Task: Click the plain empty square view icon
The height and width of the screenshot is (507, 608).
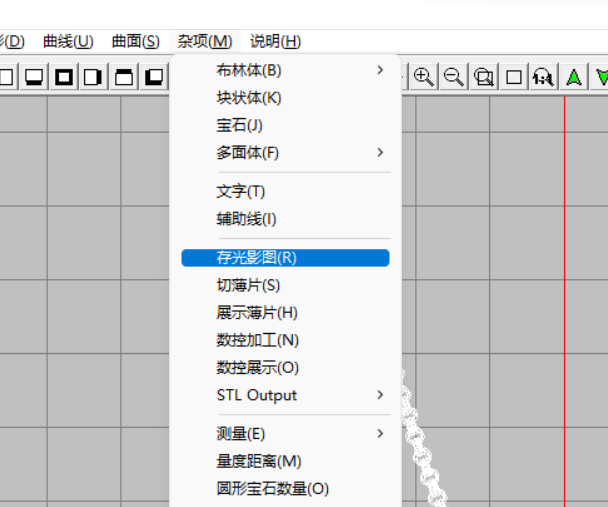Action: coord(514,77)
